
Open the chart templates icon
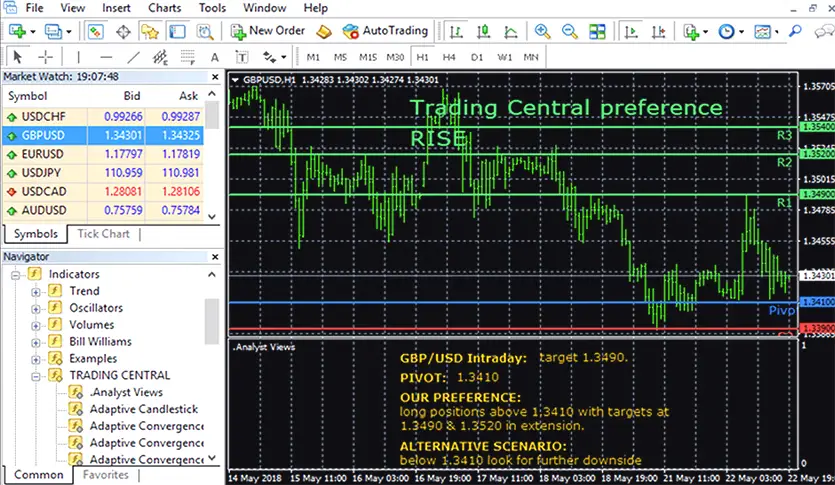[762, 32]
